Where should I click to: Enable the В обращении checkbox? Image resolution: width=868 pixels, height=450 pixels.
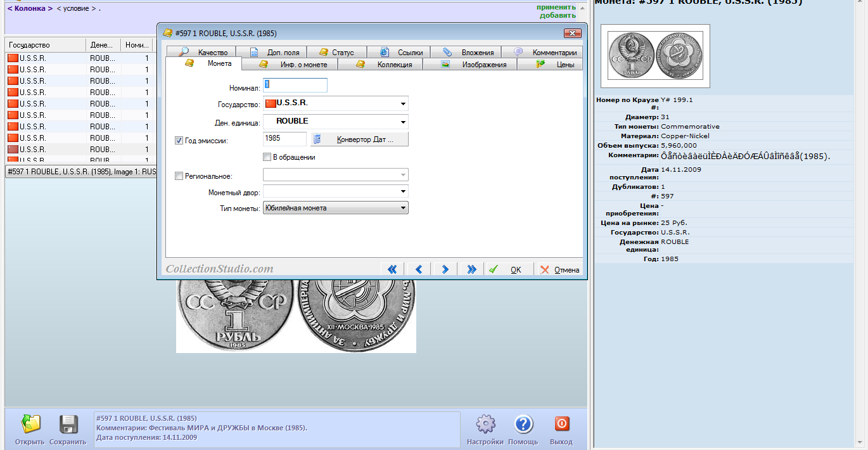click(267, 157)
